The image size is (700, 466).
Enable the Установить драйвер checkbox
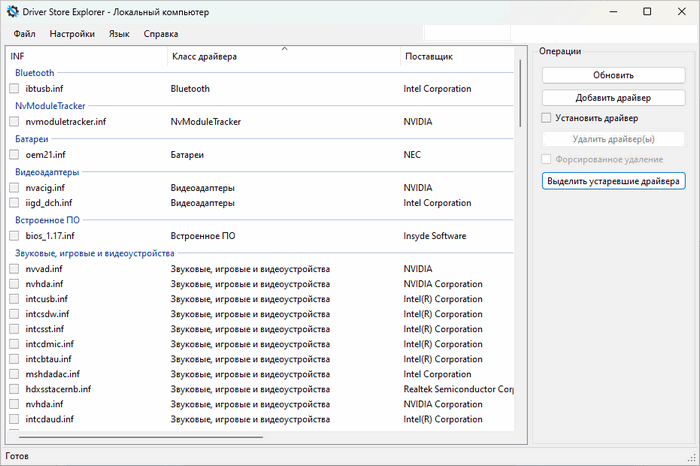548,118
